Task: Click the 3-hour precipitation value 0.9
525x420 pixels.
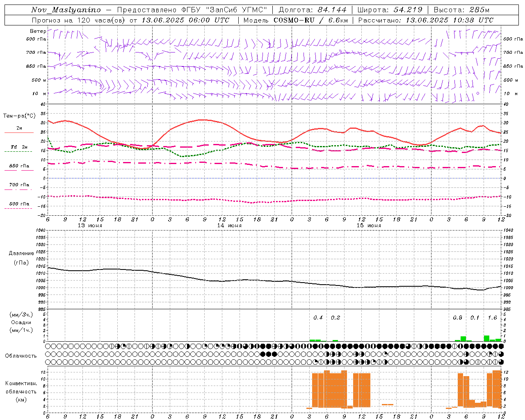Action: pos(457,318)
